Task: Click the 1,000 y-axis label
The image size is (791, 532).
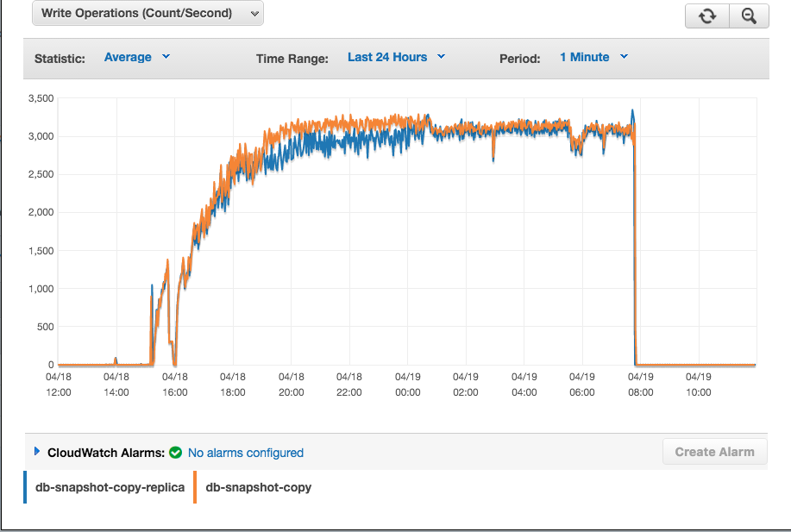Action: (x=41, y=289)
